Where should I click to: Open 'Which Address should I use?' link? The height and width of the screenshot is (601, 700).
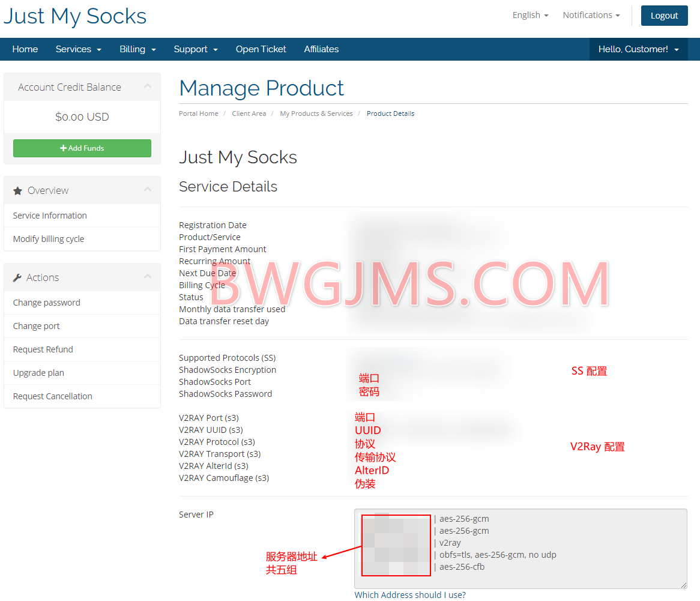click(410, 595)
